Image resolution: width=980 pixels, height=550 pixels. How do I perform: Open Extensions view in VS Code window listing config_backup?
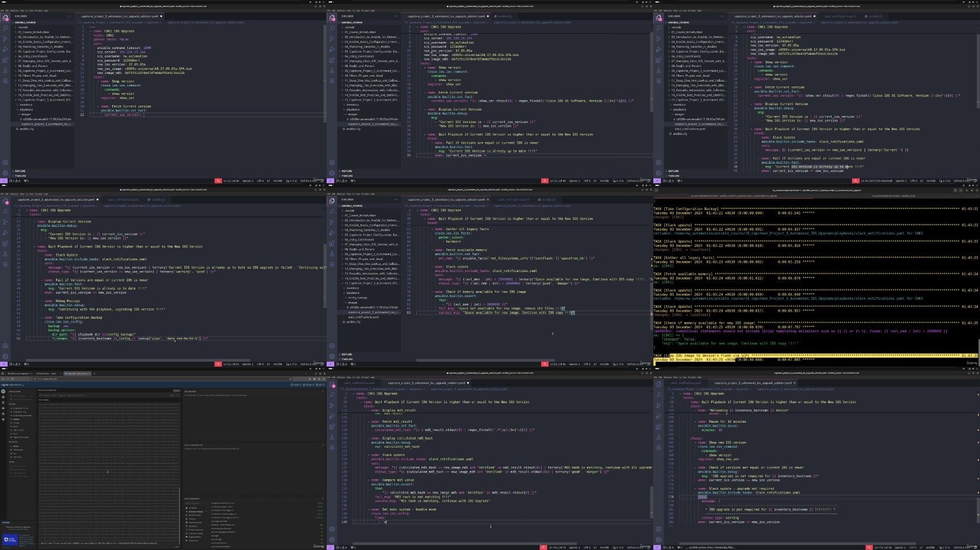point(332,243)
